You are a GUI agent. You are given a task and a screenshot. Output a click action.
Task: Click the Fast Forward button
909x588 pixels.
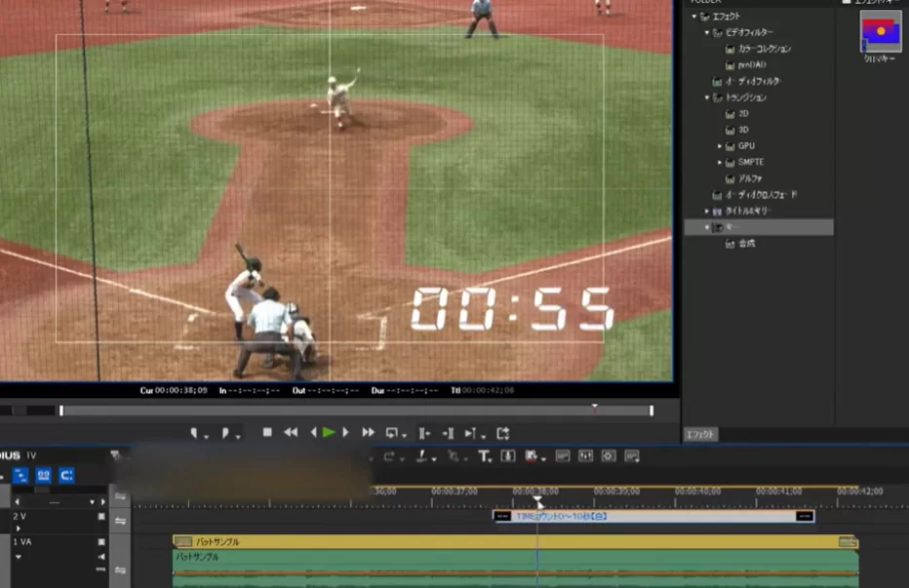(368, 433)
